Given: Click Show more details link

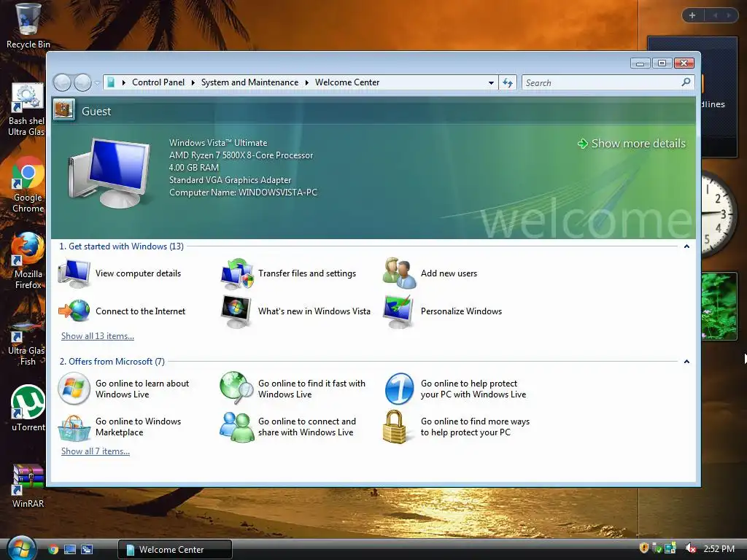Looking at the screenshot, I should [x=632, y=144].
